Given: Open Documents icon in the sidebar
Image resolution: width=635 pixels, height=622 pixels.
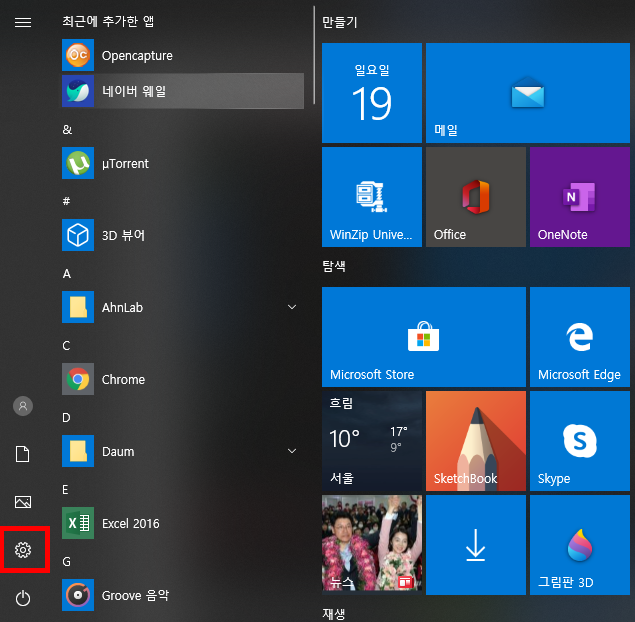Looking at the screenshot, I should click(x=23, y=454).
